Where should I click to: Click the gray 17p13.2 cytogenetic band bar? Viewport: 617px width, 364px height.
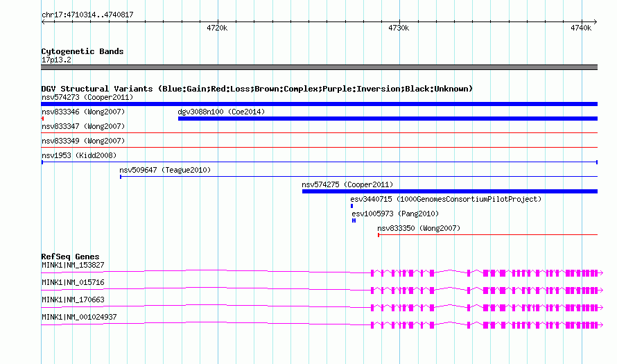(319, 67)
